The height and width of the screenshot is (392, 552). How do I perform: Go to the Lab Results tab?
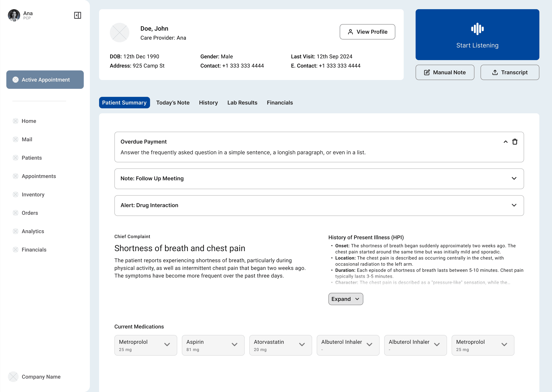242,103
